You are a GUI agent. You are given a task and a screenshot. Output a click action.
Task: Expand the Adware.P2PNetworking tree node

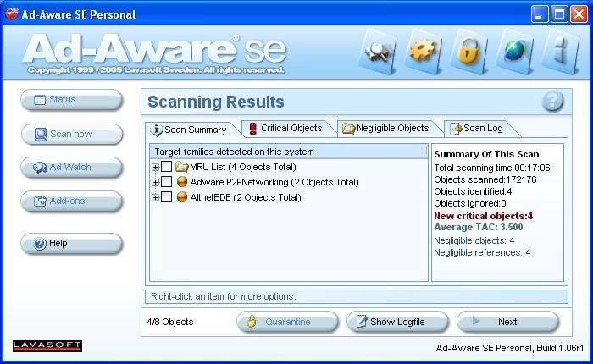(155, 182)
